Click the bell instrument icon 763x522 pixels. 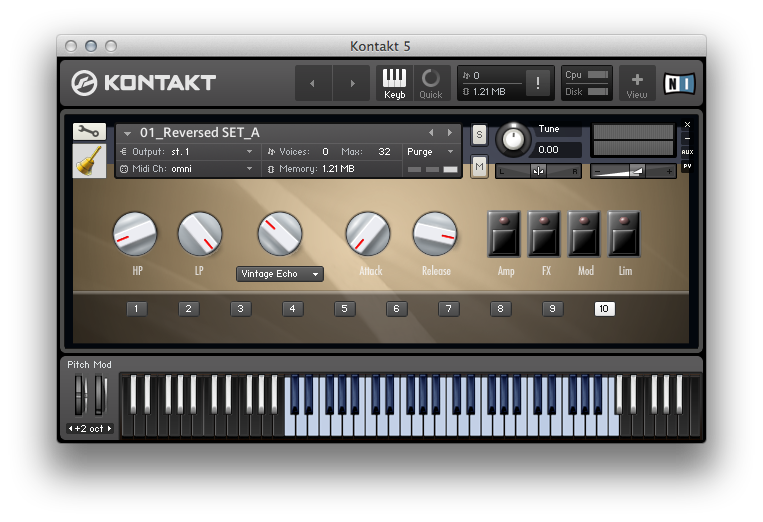[89, 161]
